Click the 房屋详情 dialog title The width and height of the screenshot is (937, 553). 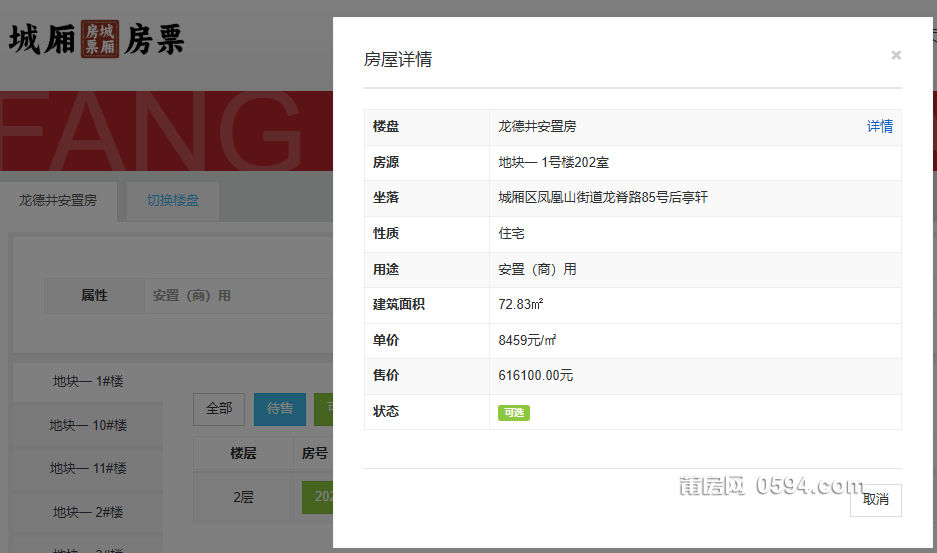pyautogui.click(x=398, y=59)
